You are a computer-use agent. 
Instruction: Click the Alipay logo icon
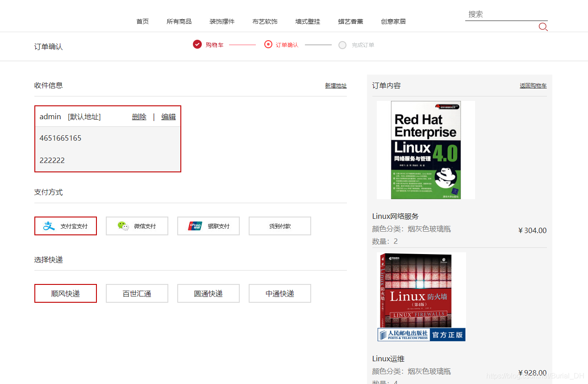tap(49, 226)
